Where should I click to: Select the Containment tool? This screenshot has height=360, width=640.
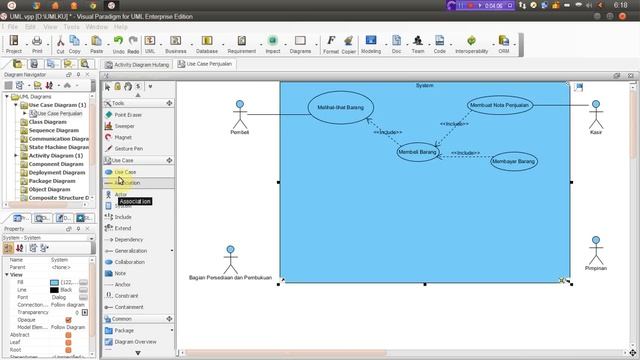[138, 307]
